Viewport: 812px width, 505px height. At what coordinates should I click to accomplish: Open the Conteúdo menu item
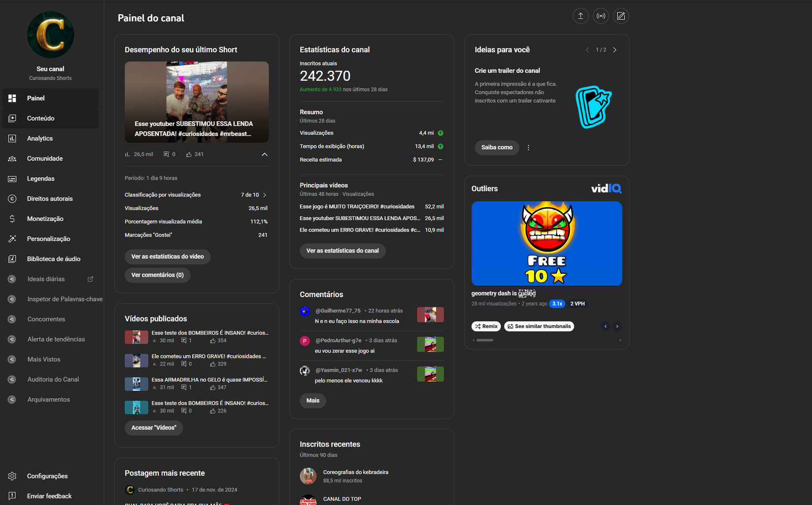pyautogui.click(x=51, y=118)
